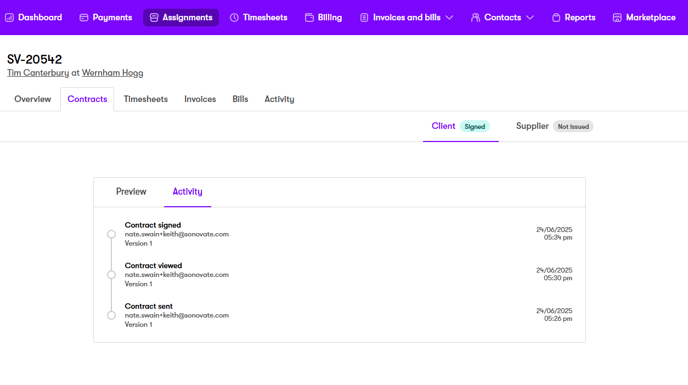The width and height of the screenshot is (688, 385).
Task: Click the "Contract sent" entry title
Action: (149, 306)
